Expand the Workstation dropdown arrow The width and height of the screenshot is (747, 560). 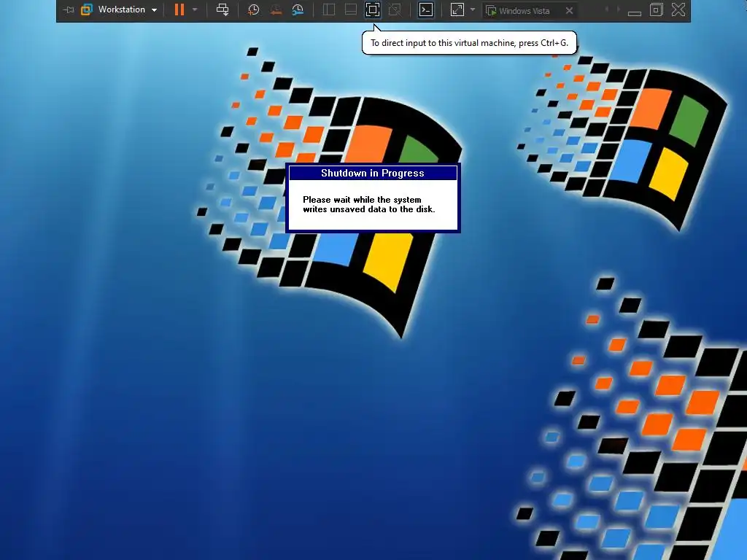155,10
